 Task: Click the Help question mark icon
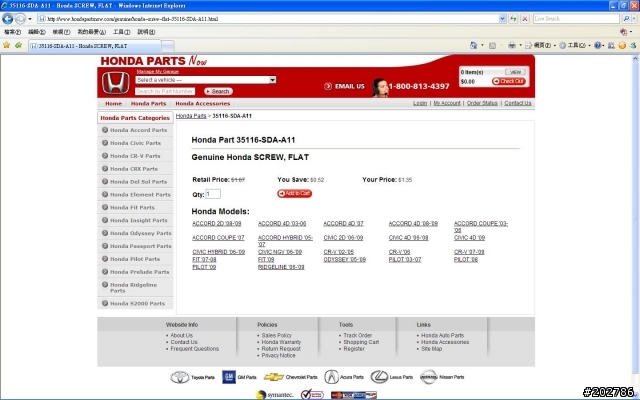598,45
